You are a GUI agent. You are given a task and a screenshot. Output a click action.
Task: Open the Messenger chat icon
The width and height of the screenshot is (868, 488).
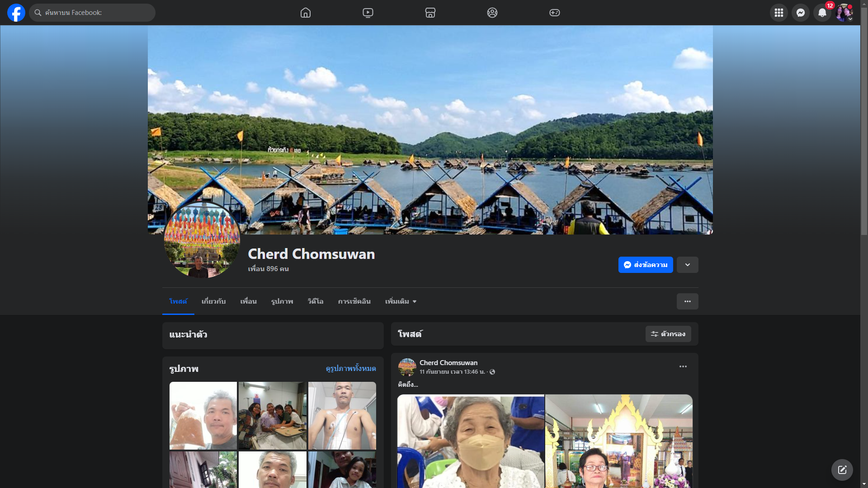[x=801, y=13]
